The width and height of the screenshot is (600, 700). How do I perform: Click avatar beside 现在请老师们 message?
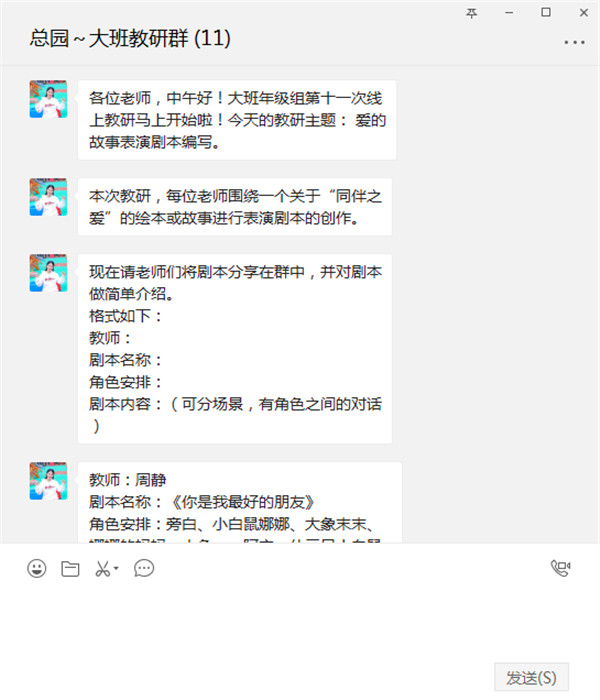click(x=48, y=273)
